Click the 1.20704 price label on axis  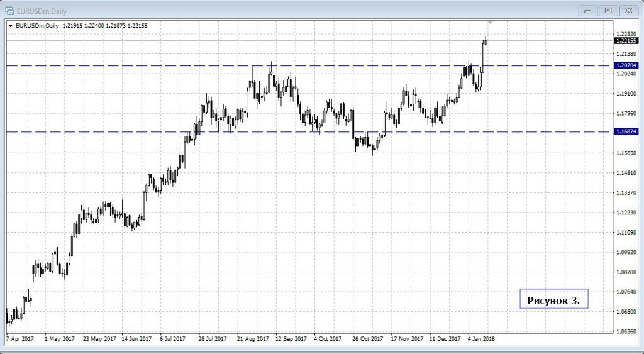626,65
